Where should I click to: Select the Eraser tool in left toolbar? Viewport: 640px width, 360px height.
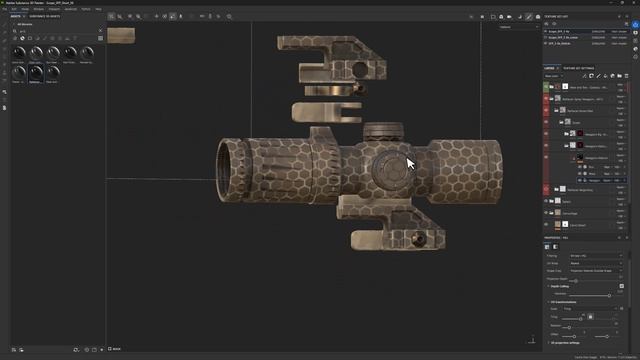(4, 33)
